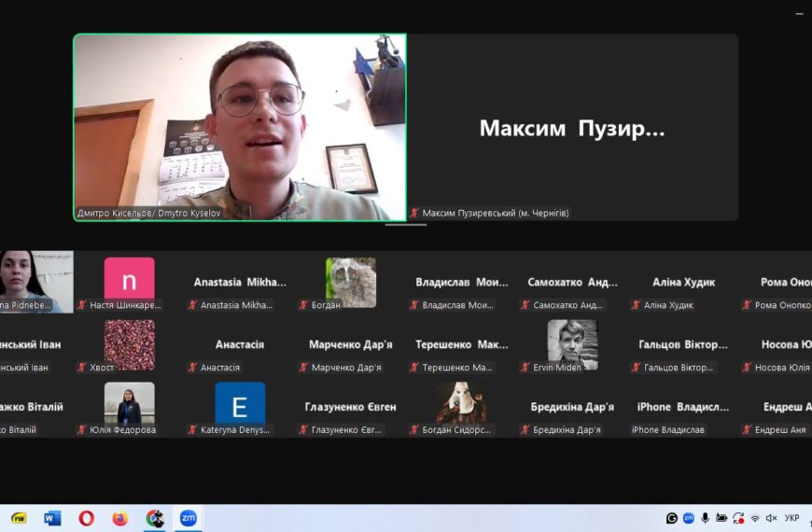This screenshot has height=532, width=812.
Task: Select the Самохатко Анд… participant tile name
Action: (x=572, y=282)
